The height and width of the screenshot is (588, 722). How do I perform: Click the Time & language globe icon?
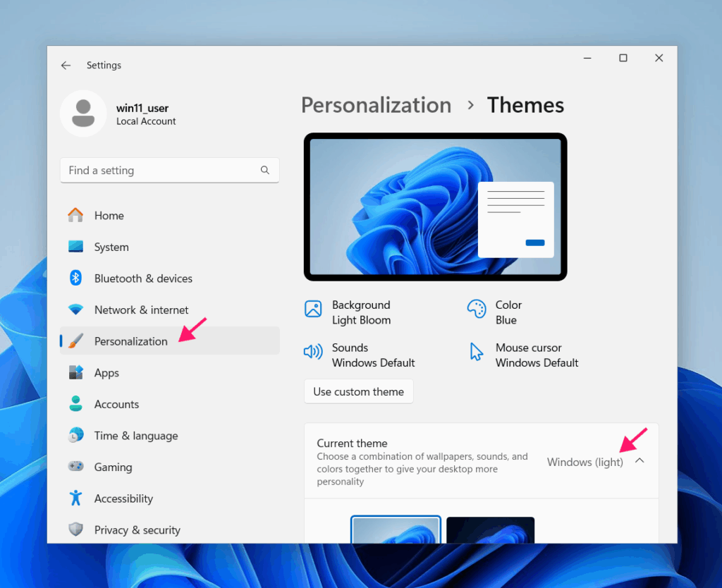(75, 435)
